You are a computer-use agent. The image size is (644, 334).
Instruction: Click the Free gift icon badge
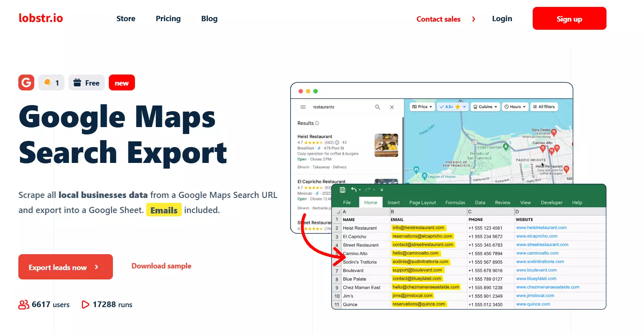tap(86, 83)
